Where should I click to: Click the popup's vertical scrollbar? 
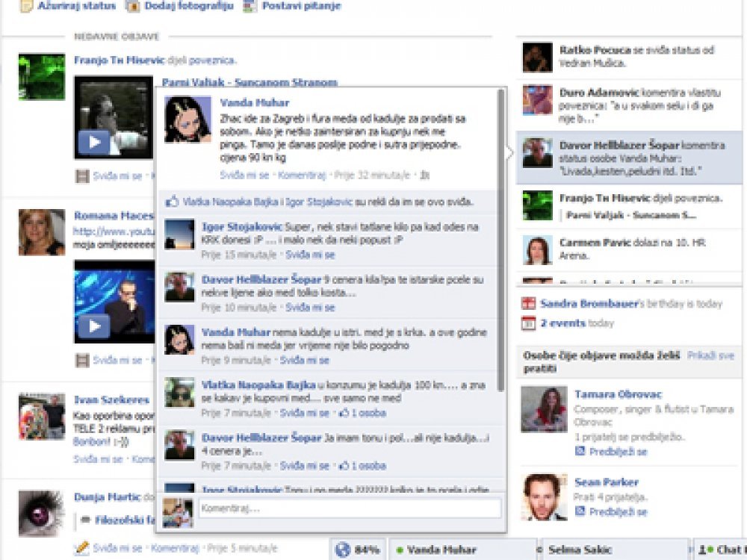pos(500,240)
